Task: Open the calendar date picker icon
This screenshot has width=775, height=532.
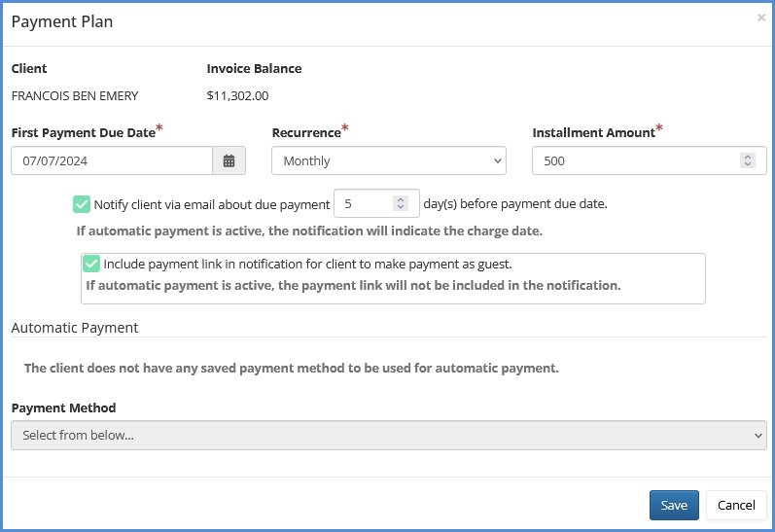Action: (x=229, y=160)
